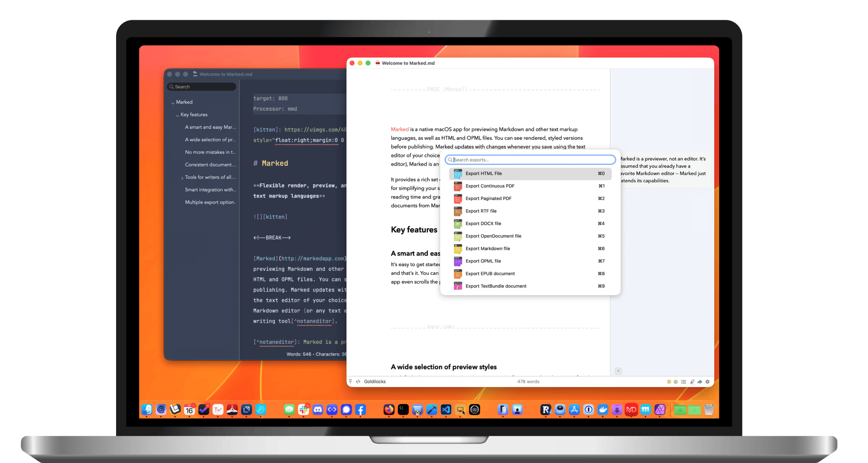Follow the red Marked link in the preview

coord(400,129)
